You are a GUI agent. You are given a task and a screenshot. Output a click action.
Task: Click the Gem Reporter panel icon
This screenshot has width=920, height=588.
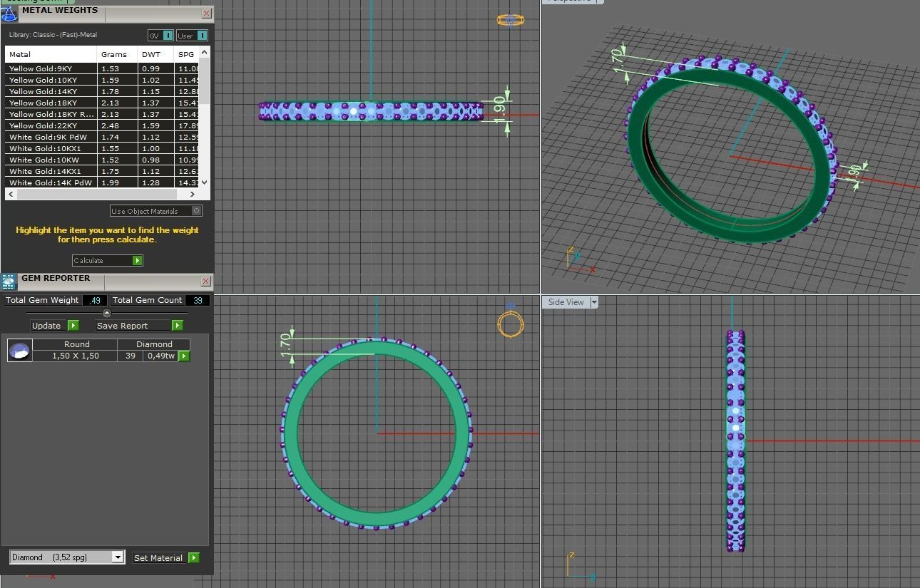(9, 282)
